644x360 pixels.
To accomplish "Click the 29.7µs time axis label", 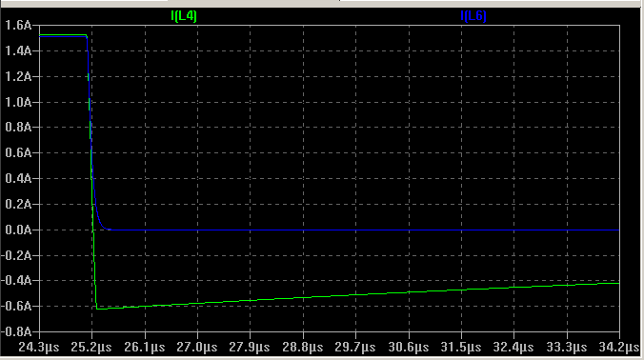I will coord(355,348).
